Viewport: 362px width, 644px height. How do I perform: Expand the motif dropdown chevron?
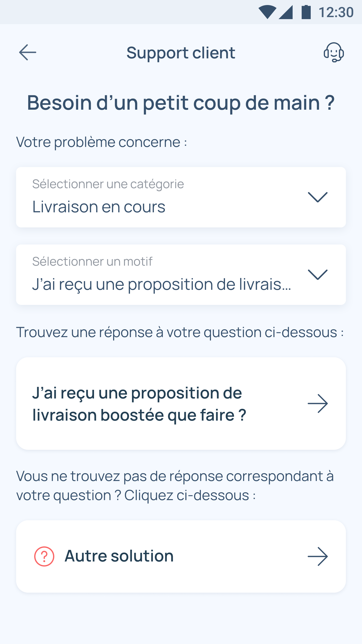coord(318,275)
